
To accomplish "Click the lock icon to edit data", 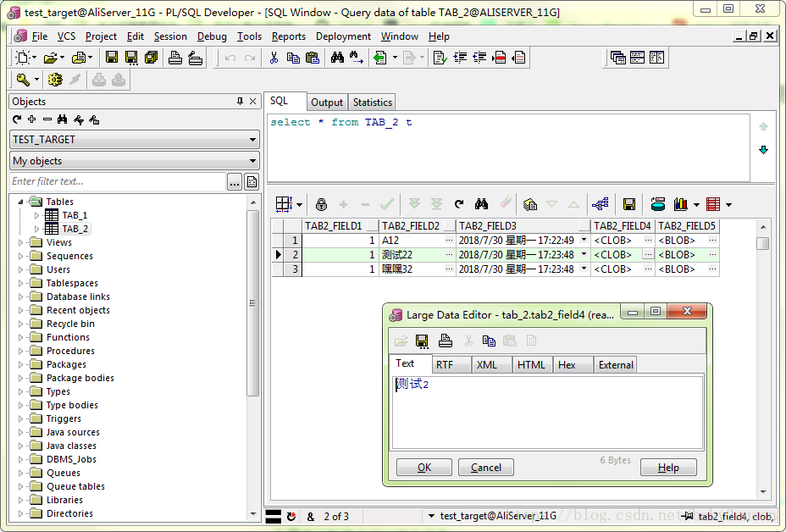I will point(321,204).
